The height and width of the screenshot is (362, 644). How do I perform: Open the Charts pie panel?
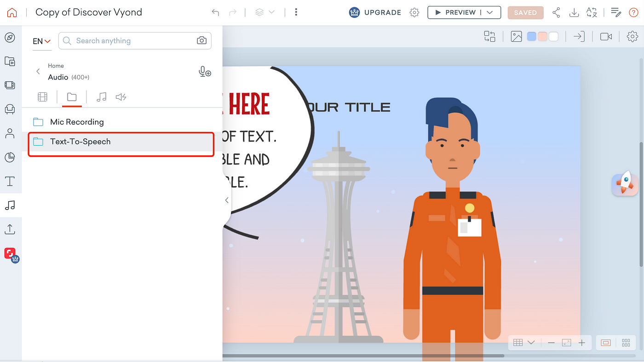pyautogui.click(x=10, y=157)
